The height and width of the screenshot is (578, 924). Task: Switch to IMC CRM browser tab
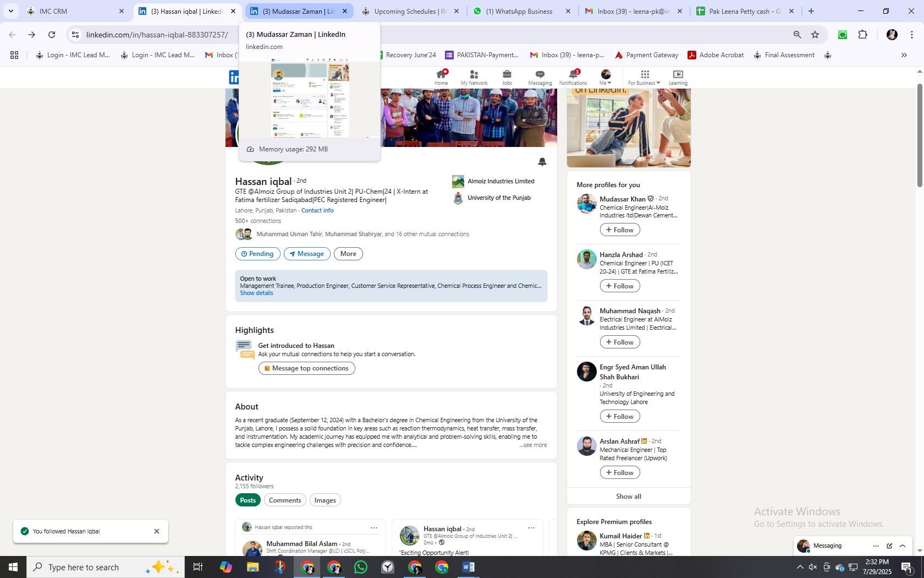click(x=76, y=11)
